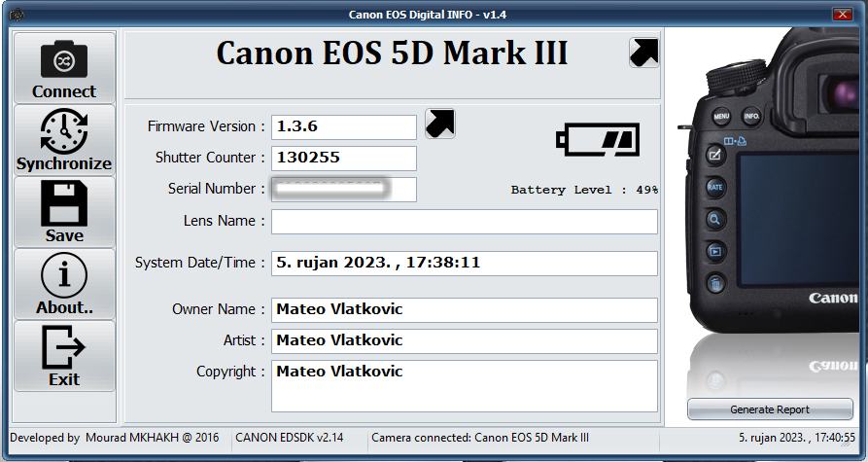Viewport: 868px width, 462px height.
Task: Click 'Camera connected: Canon EOS 5D Mark III' status
Action: point(480,438)
